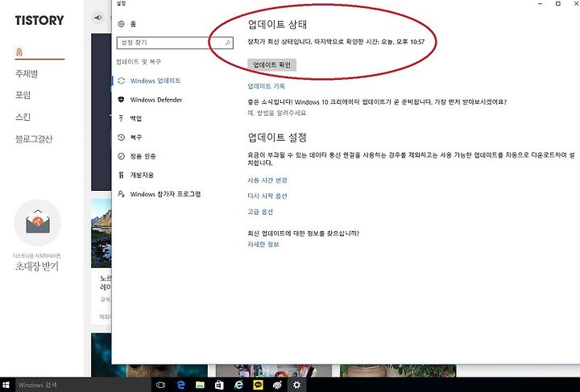Viewport: 580px width, 392px height.
Task: Click the Settings gear on the taskbar
Action: 296,385
